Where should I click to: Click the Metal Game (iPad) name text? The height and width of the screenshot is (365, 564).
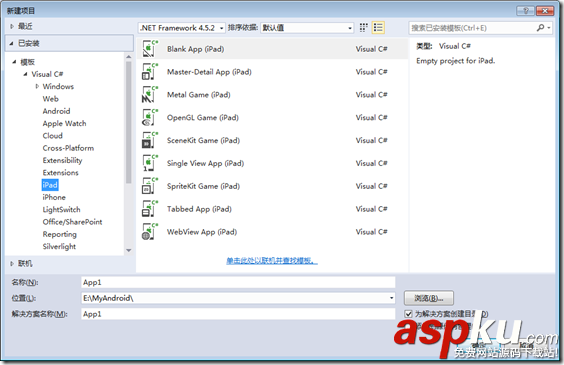pyautogui.click(x=199, y=95)
